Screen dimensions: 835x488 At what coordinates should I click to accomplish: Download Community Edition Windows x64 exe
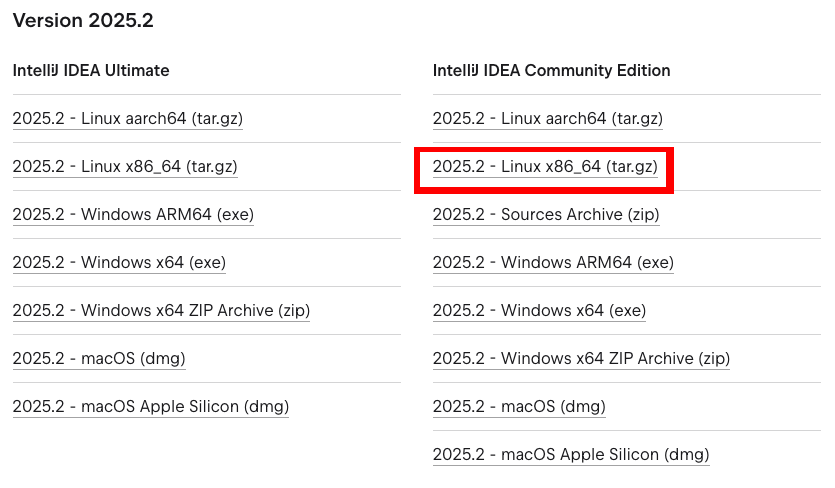tap(539, 311)
